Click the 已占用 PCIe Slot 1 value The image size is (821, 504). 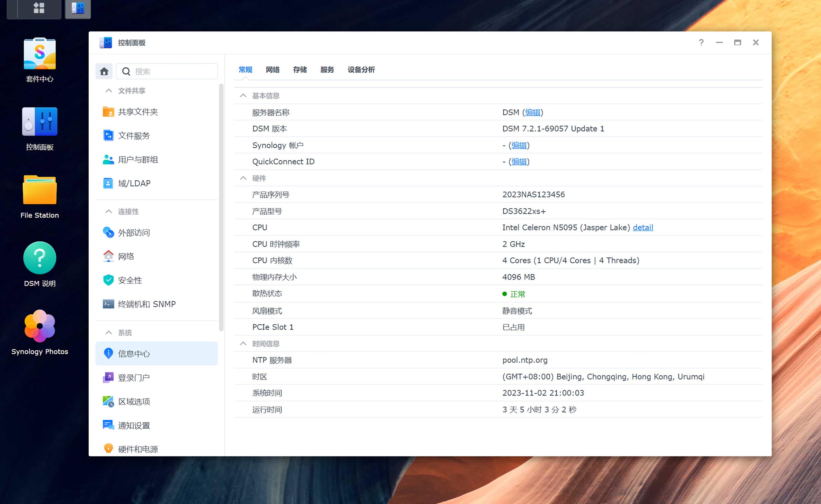pyautogui.click(x=514, y=327)
